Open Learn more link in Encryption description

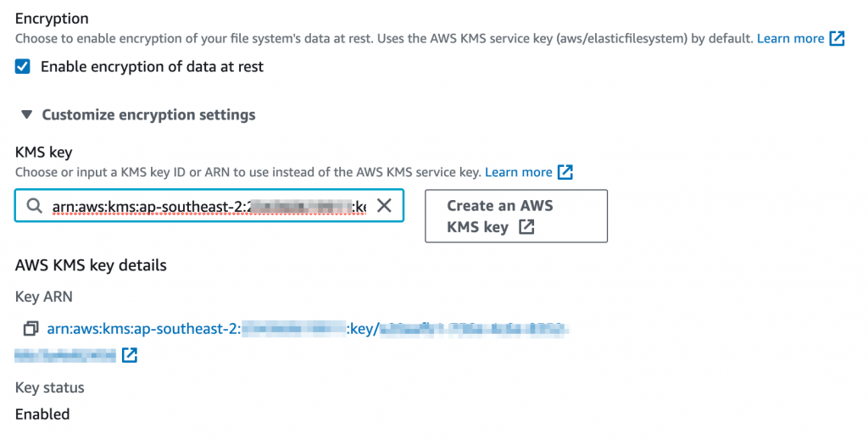(791, 39)
